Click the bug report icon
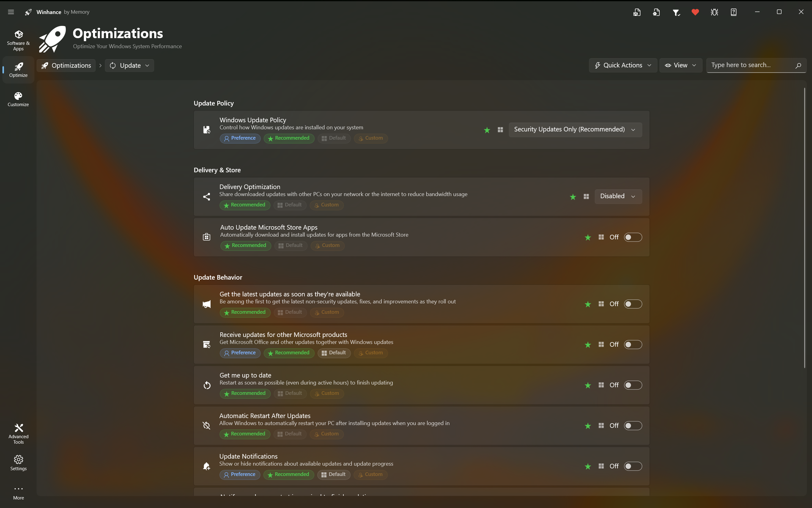The height and width of the screenshot is (508, 812). pyautogui.click(x=714, y=12)
